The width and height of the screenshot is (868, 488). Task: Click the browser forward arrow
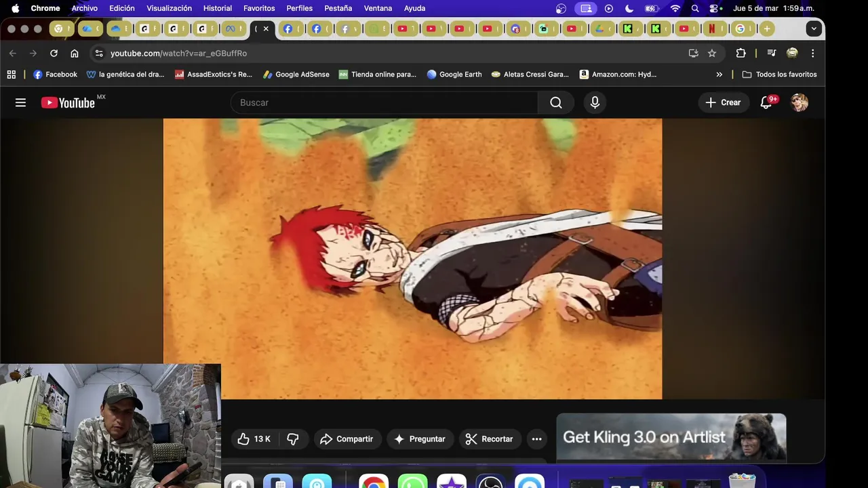coord(33,53)
